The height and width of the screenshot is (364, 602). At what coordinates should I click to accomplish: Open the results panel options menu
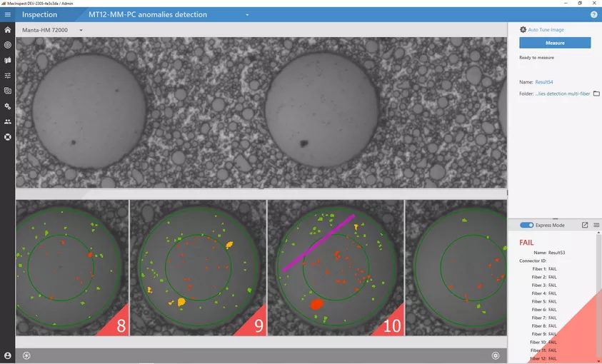pos(596,225)
